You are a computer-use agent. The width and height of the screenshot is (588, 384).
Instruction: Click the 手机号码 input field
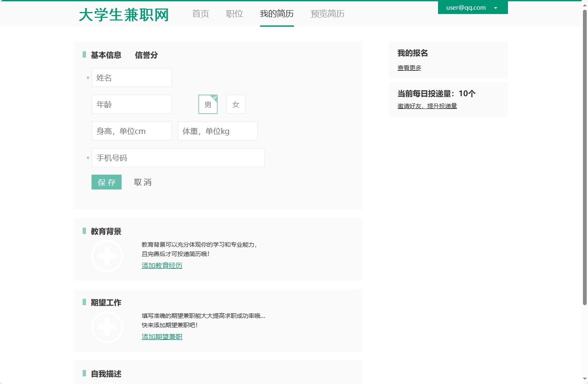pos(178,157)
